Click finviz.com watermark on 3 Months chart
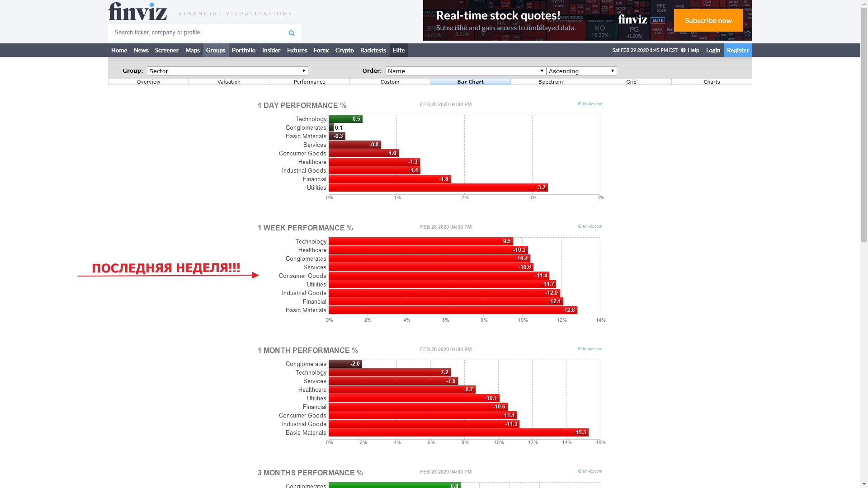Screen dimensions: 868x488 590,471
